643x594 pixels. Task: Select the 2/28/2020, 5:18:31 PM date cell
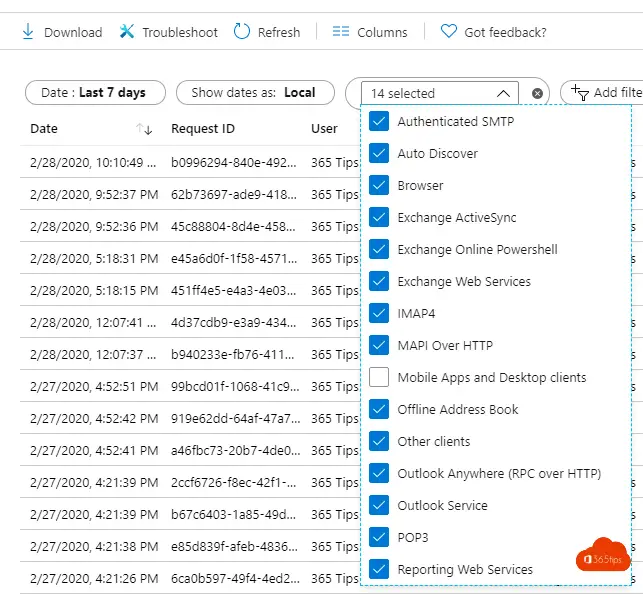coord(94,259)
